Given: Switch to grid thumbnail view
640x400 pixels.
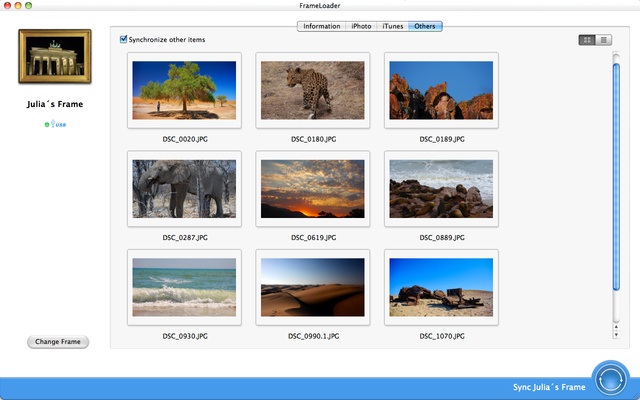Looking at the screenshot, I should coord(587,40).
